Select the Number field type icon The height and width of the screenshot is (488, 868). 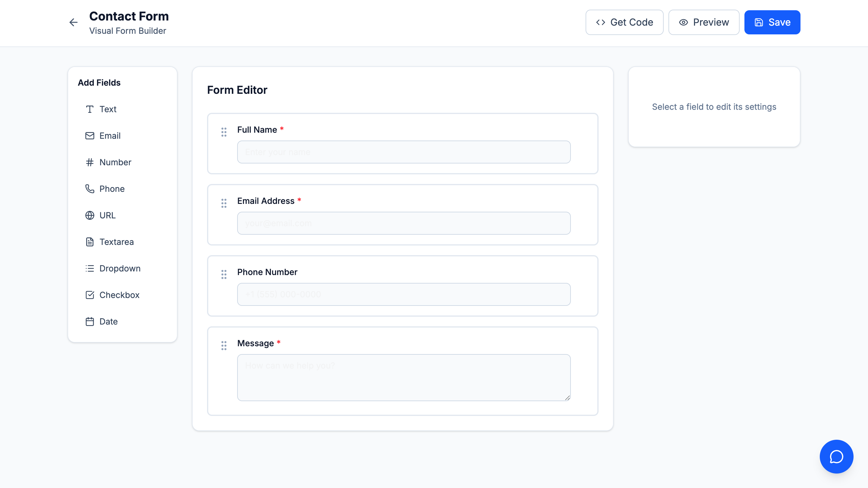[x=89, y=162]
